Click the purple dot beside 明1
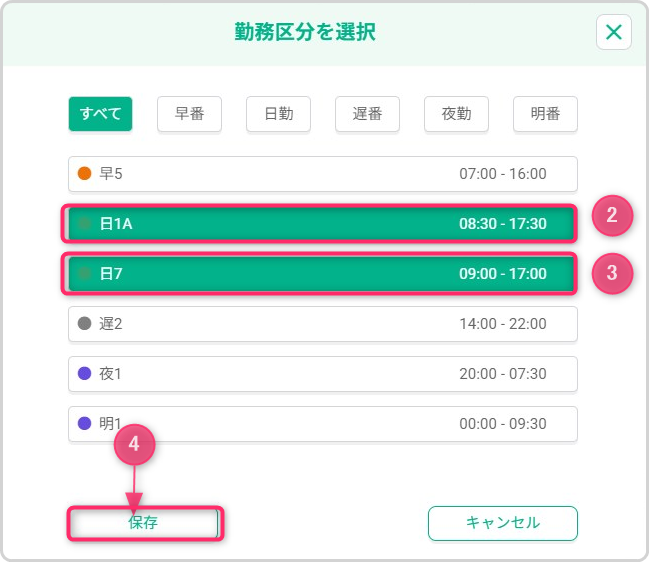 tap(85, 424)
